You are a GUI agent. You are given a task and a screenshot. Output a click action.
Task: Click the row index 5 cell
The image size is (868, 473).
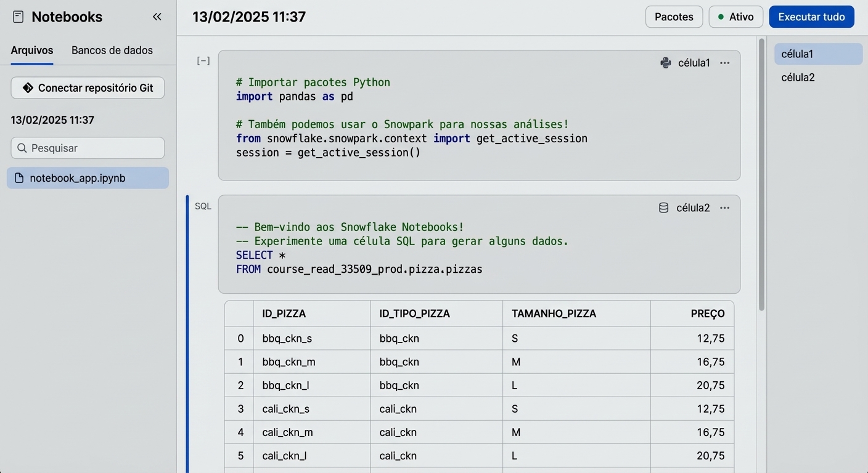coord(239,456)
